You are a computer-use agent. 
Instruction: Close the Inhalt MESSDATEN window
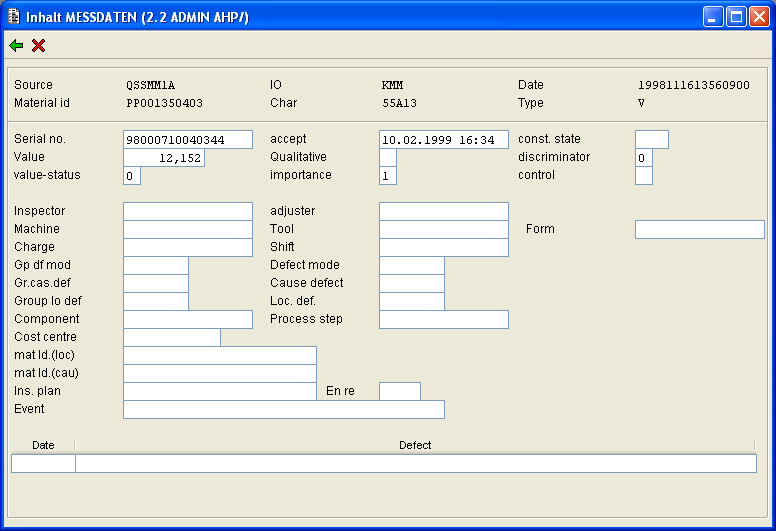point(759,17)
